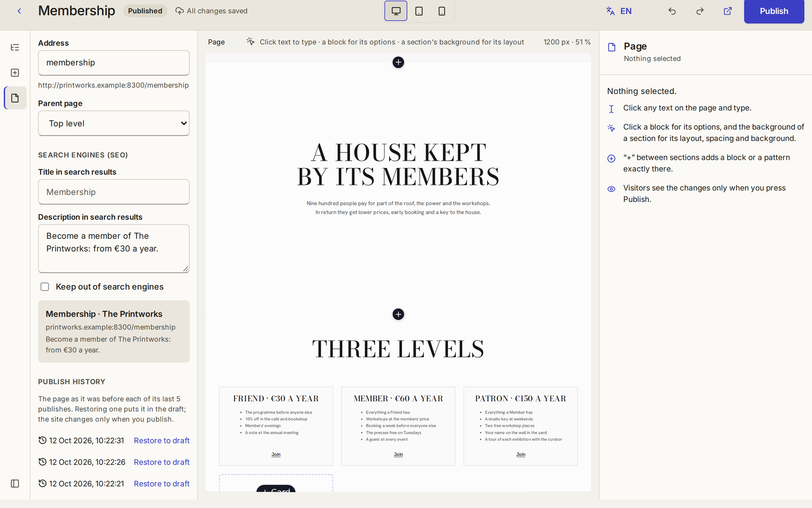Restore the 10:22:21 version to draft
812x508 pixels.
(162, 484)
